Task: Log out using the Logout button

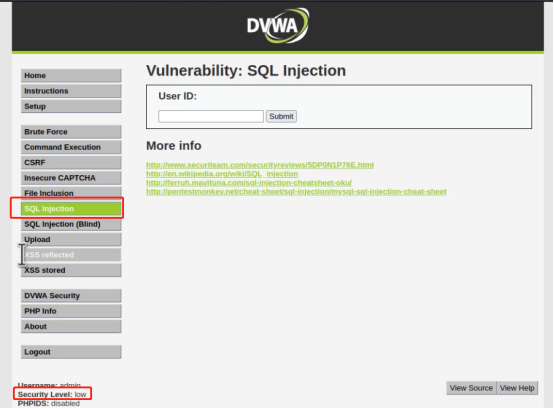Action: coord(71,352)
